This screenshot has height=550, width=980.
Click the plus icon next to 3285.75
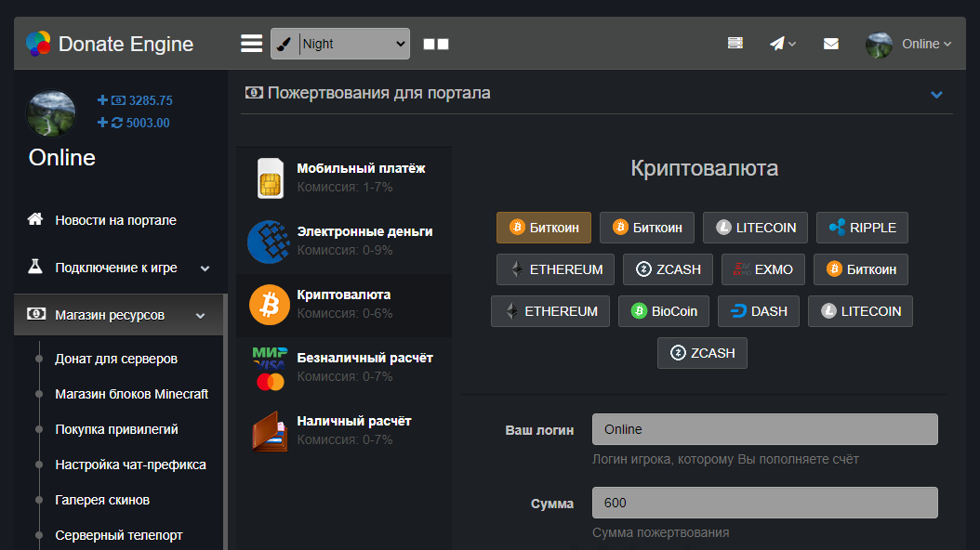point(102,100)
